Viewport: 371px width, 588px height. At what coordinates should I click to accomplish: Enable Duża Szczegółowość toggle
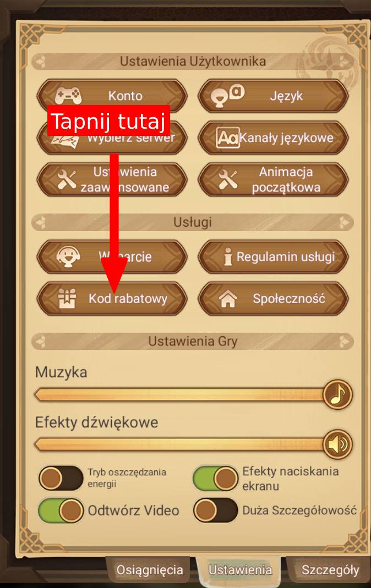click(215, 510)
